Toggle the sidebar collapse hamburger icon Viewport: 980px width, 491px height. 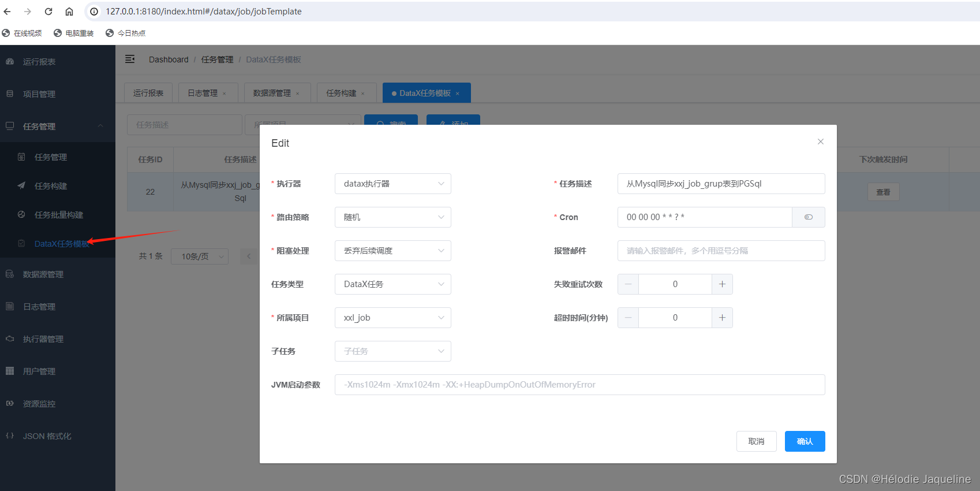(x=130, y=59)
